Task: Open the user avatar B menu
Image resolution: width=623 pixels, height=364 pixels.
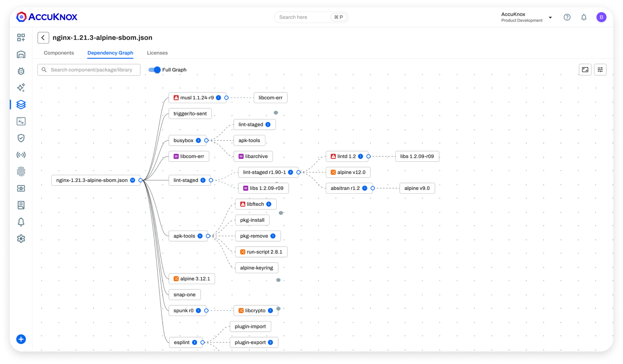Action: (601, 17)
